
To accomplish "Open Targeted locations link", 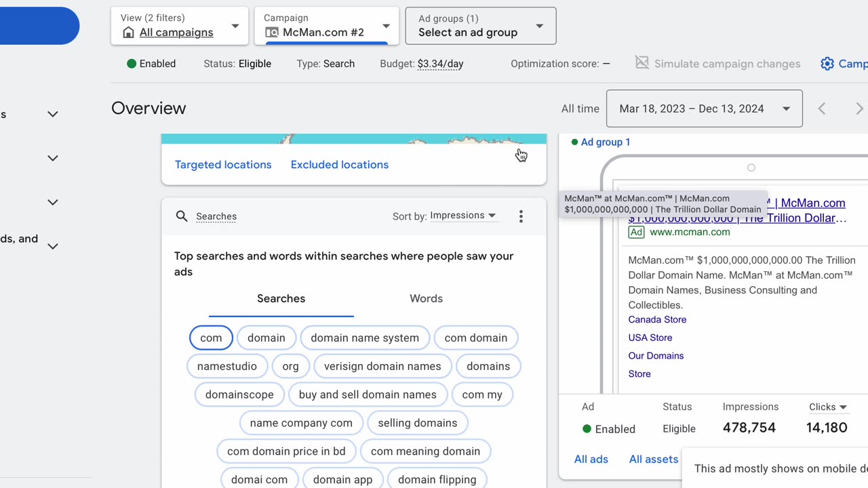I will tap(223, 165).
